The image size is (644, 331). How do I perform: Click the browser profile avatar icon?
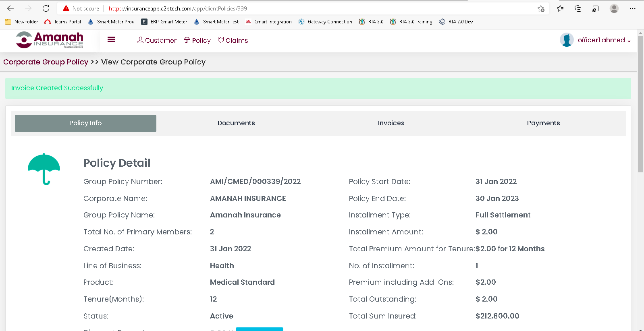[x=614, y=8]
